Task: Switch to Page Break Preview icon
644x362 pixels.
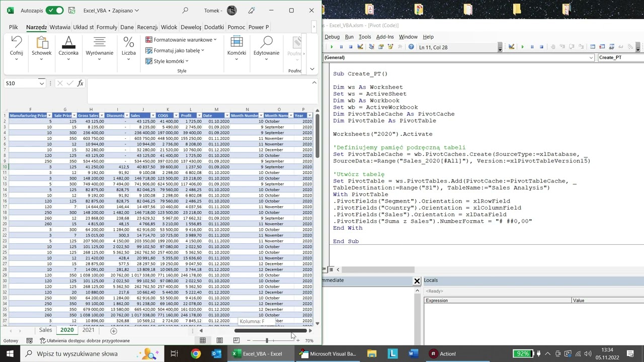Action: tap(236, 340)
